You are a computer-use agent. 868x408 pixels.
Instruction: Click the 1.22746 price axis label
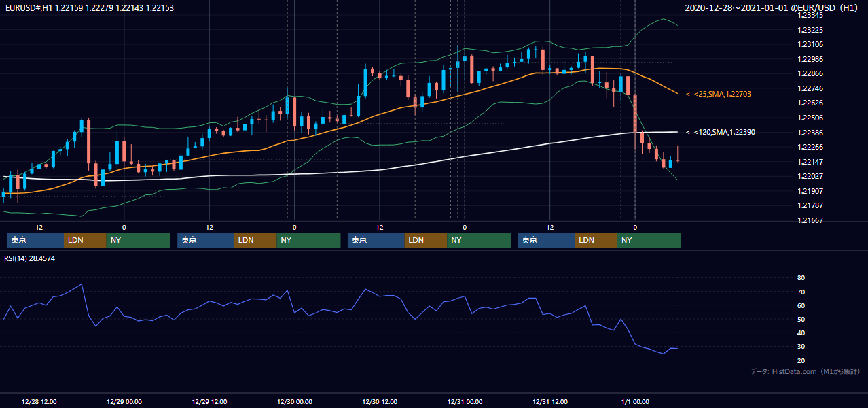pos(810,88)
